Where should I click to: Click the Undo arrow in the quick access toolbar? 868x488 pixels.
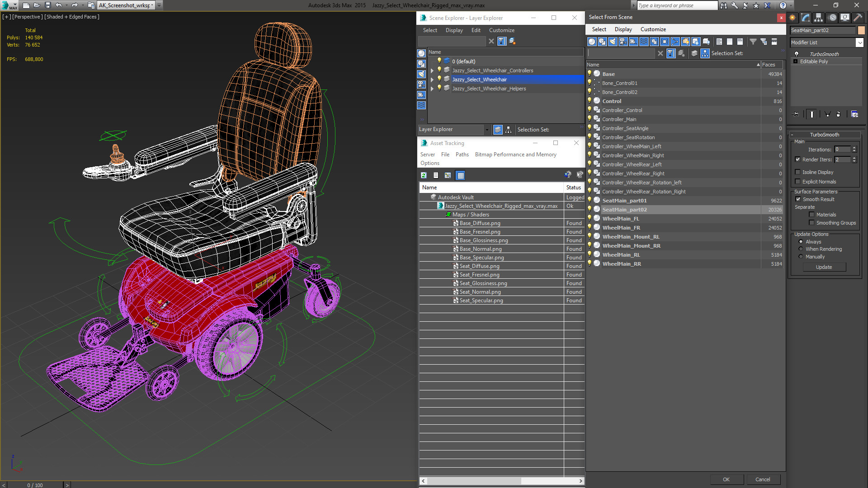click(x=59, y=5)
